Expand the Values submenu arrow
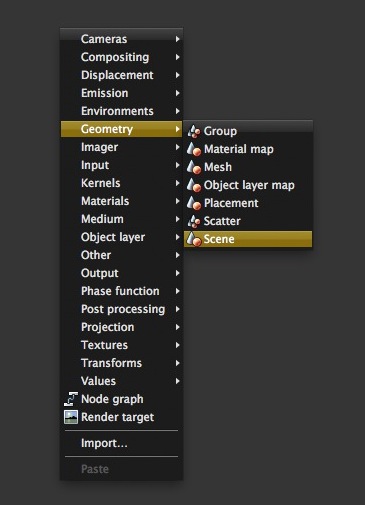365x505 pixels. [178, 381]
